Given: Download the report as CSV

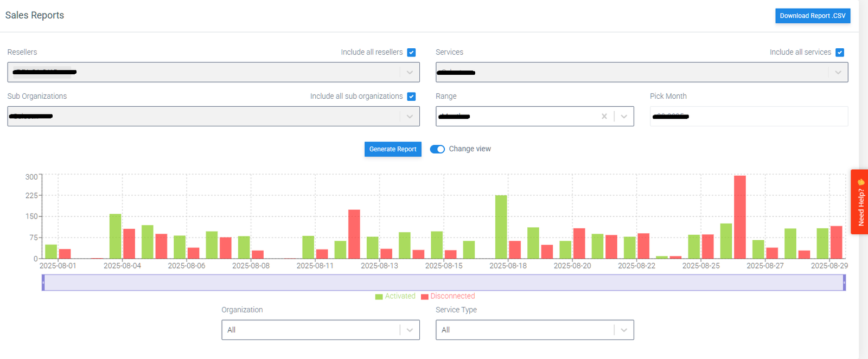Looking at the screenshot, I should coord(812,16).
